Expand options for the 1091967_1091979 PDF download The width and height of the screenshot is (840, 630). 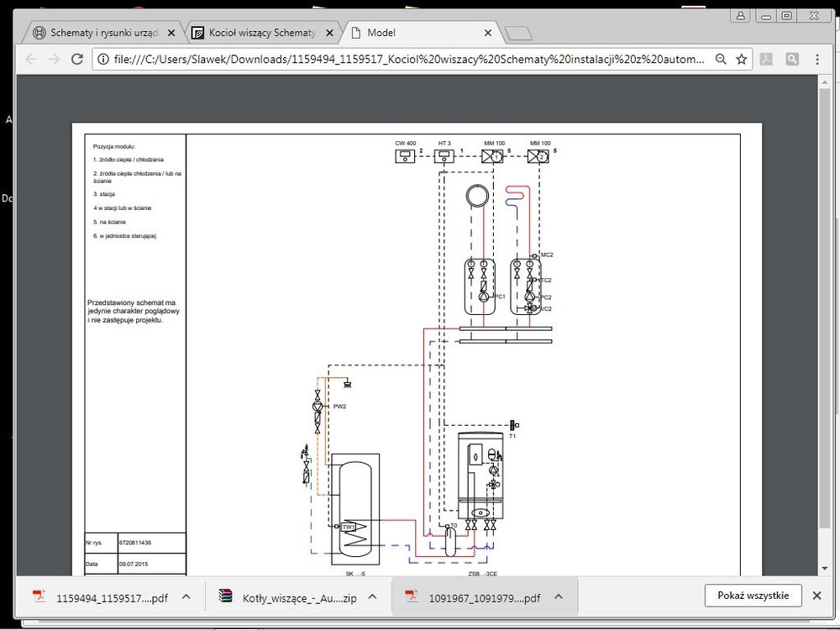click(559, 596)
